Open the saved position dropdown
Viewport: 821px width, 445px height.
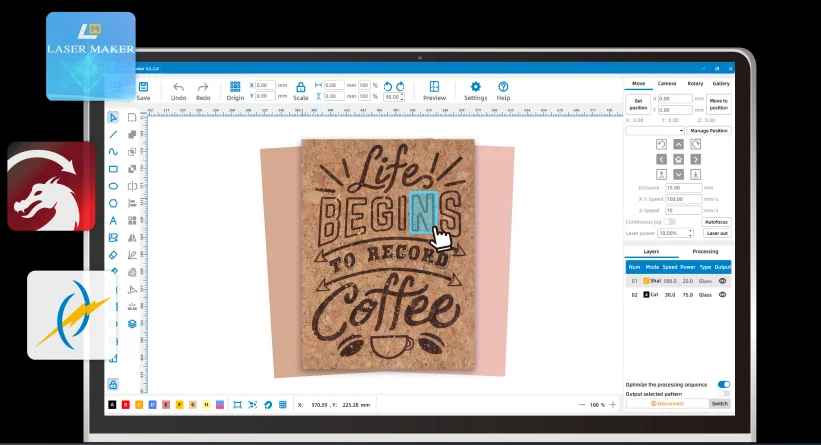[655, 131]
